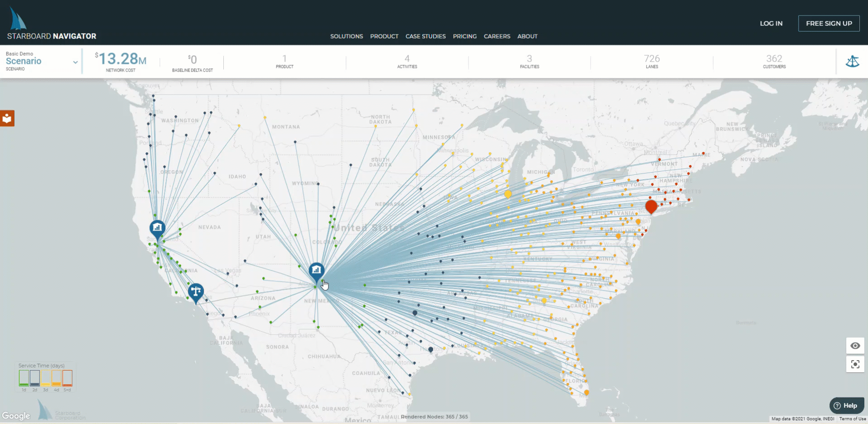
Task: Open the Solutions menu
Action: click(346, 36)
